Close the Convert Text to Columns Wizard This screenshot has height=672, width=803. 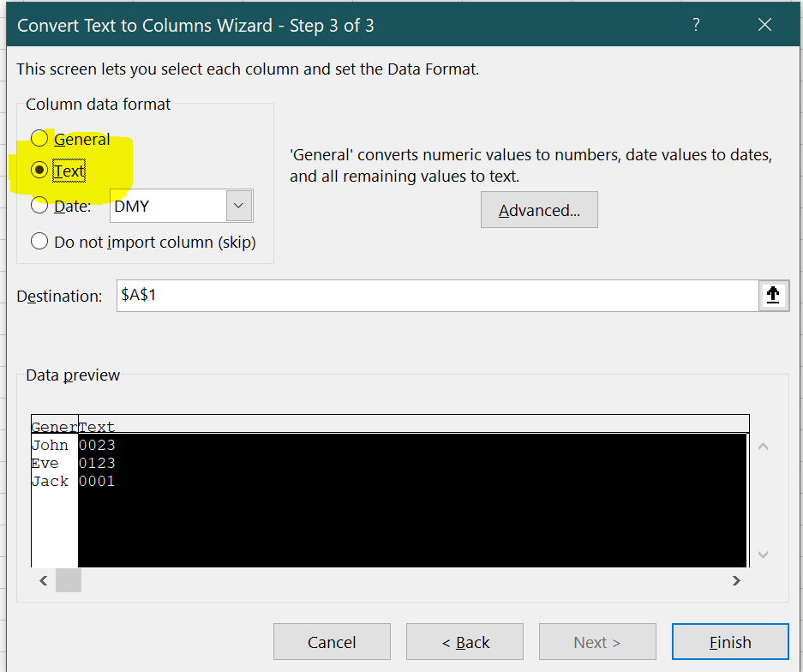(x=764, y=25)
